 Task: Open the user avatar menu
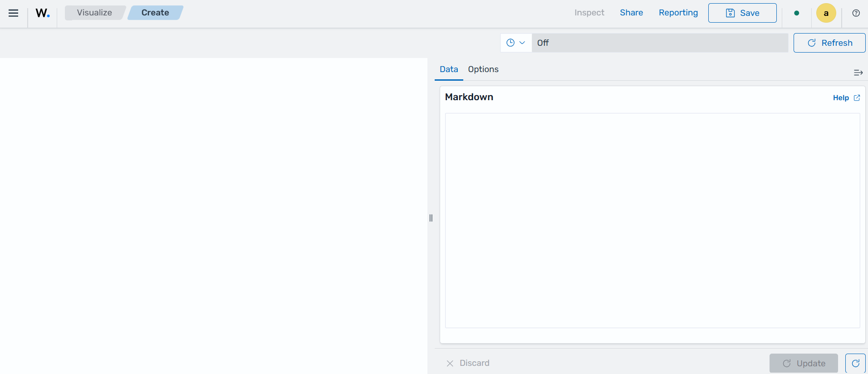pos(826,13)
